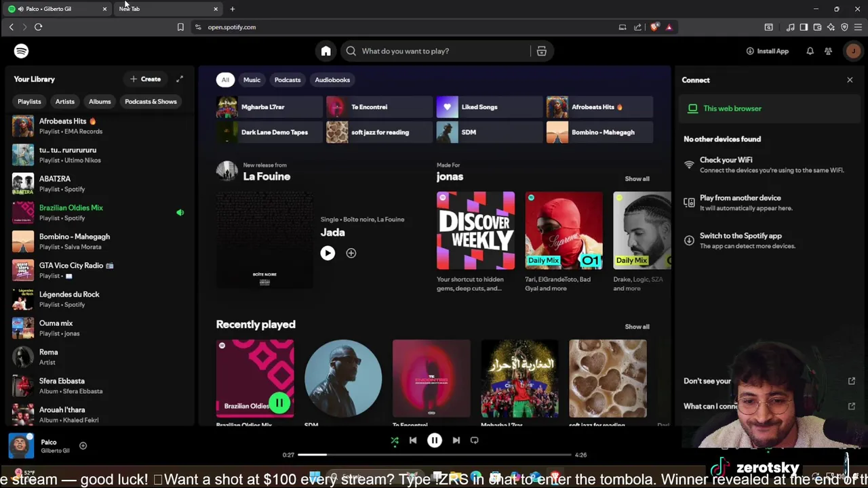Click the Spotify logo icon
The height and width of the screenshot is (488, 868).
pyautogui.click(x=21, y=51)
